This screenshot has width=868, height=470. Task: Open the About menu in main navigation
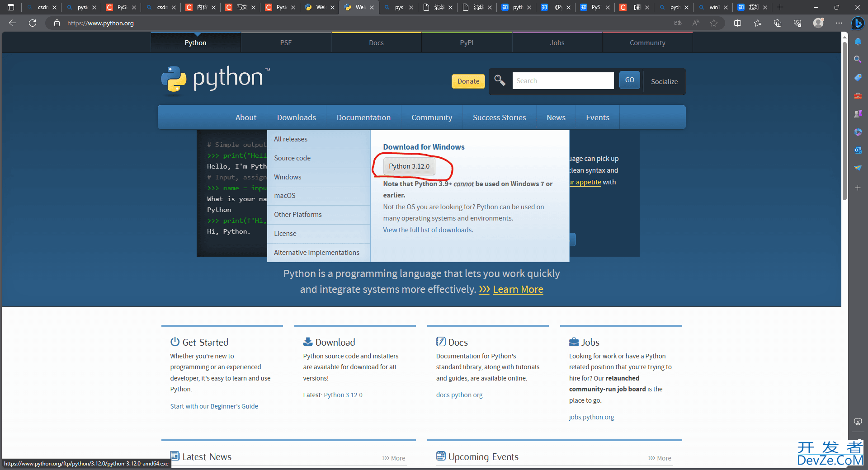[x=246, y=117]
